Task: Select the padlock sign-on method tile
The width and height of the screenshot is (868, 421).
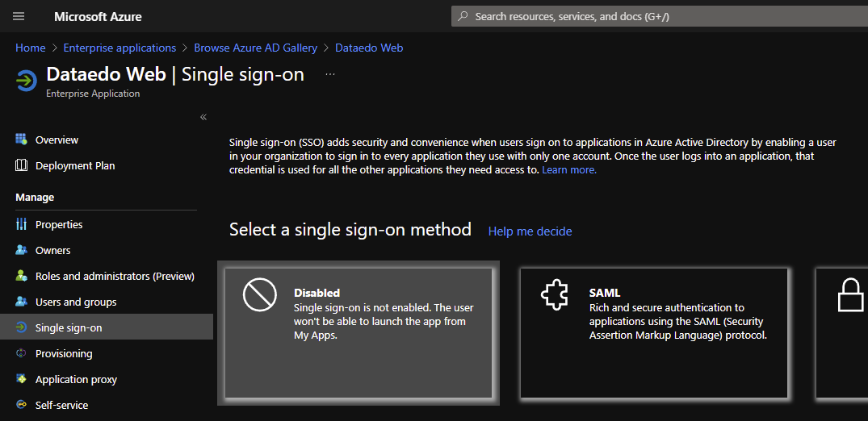Action: 844,332
